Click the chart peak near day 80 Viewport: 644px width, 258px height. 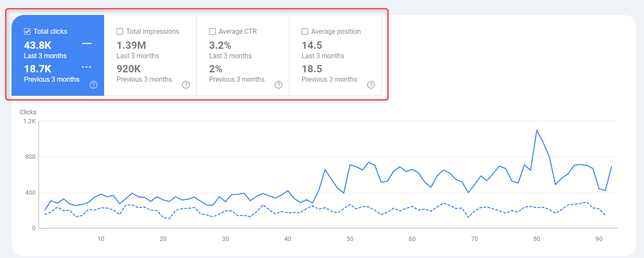tap(537, 130)
